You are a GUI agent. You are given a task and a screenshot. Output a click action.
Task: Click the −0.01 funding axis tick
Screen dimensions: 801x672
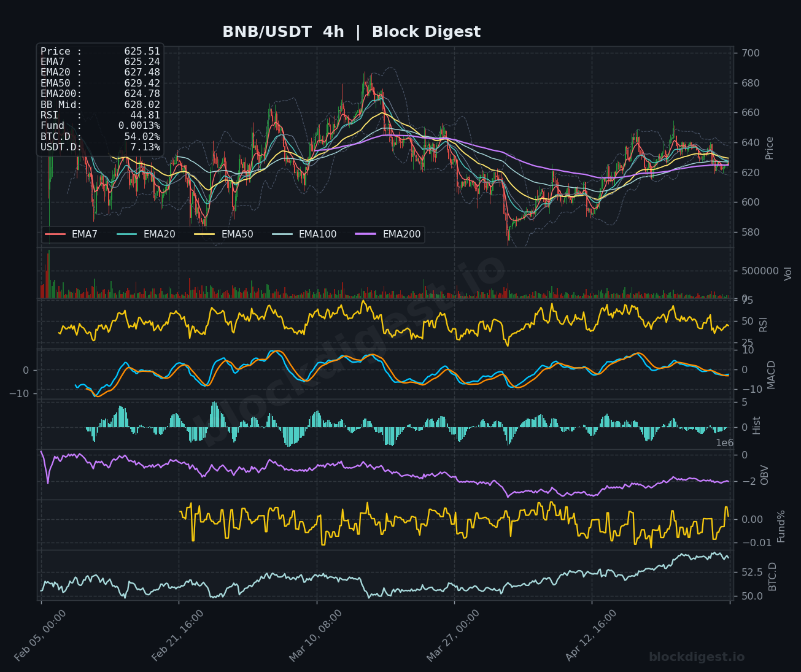click(x=755, y=543)
